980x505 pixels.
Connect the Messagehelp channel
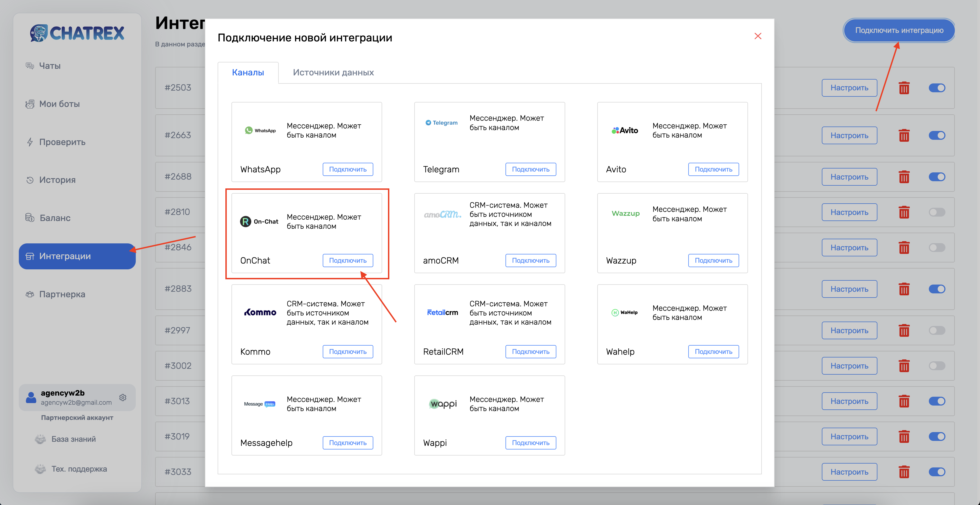click(348, 443)
